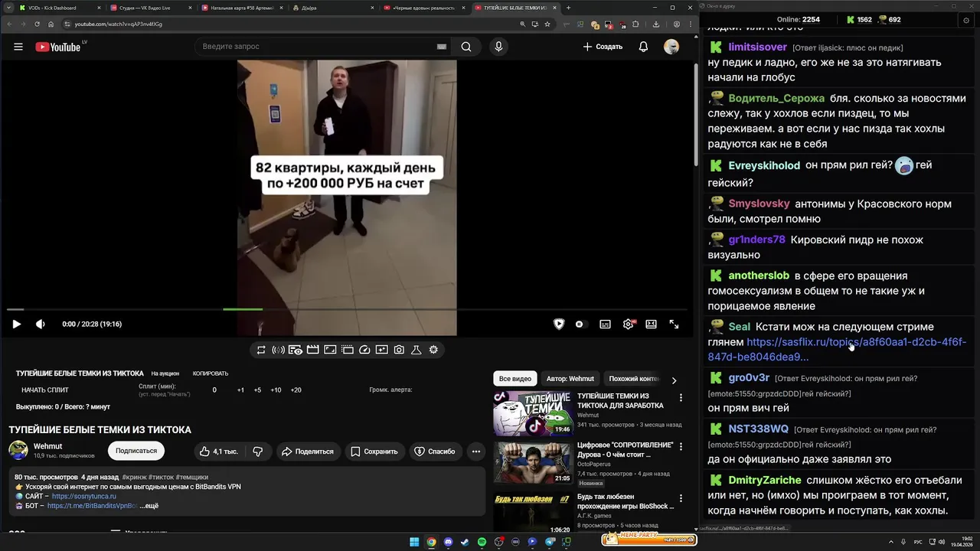Add +5 minutes to the split
This screenshot has width=980, height=551.
(257, 390)
